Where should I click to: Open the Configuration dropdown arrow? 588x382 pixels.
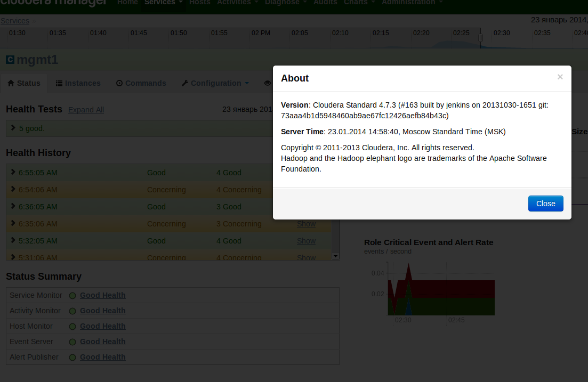pos(247,83)
